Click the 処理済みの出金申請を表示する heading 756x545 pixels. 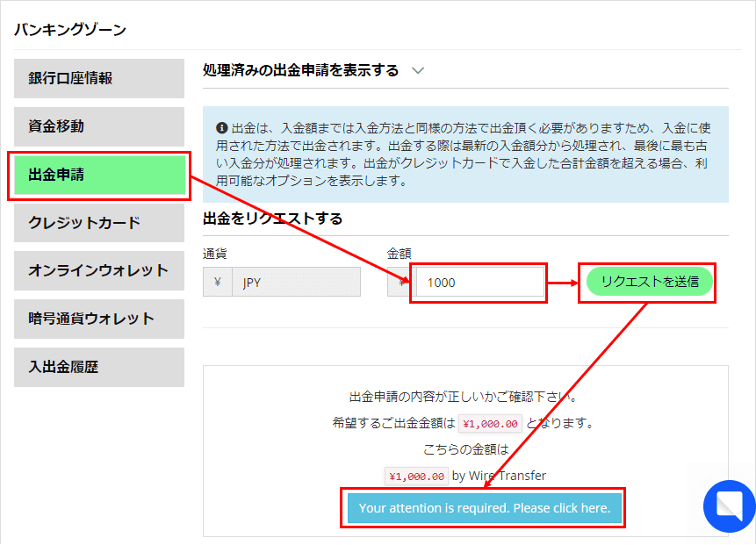[x=300, y=70]
